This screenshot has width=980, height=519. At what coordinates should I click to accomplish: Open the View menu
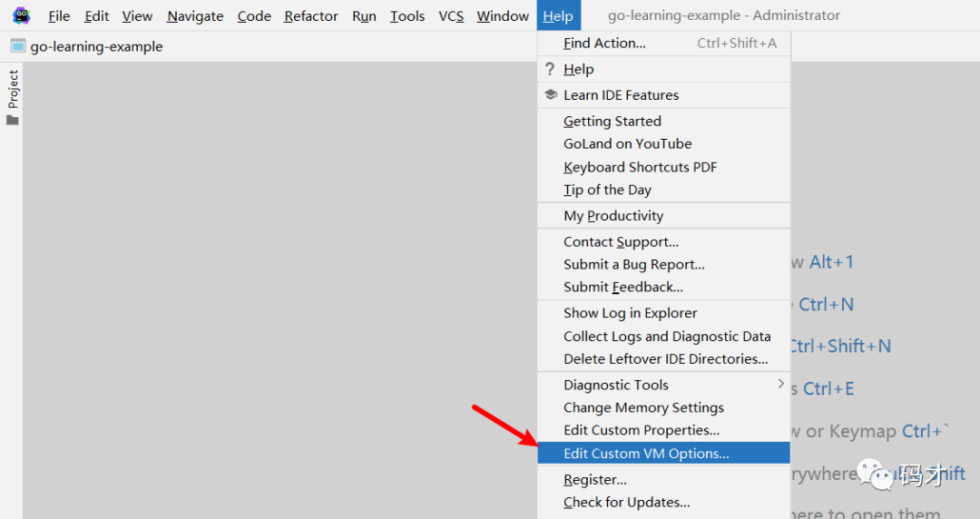click(x=138, y=15)
